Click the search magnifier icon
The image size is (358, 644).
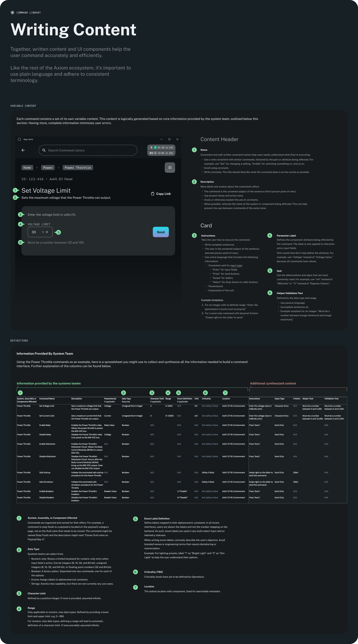[44, 150]
